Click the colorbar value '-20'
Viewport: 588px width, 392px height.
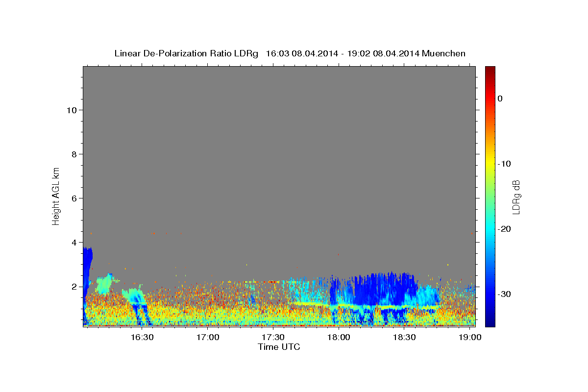click(x=505, y=229)
